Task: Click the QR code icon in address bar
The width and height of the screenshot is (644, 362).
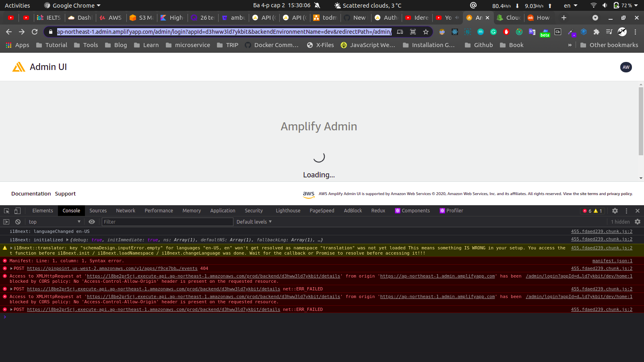Action: point(413,32)
